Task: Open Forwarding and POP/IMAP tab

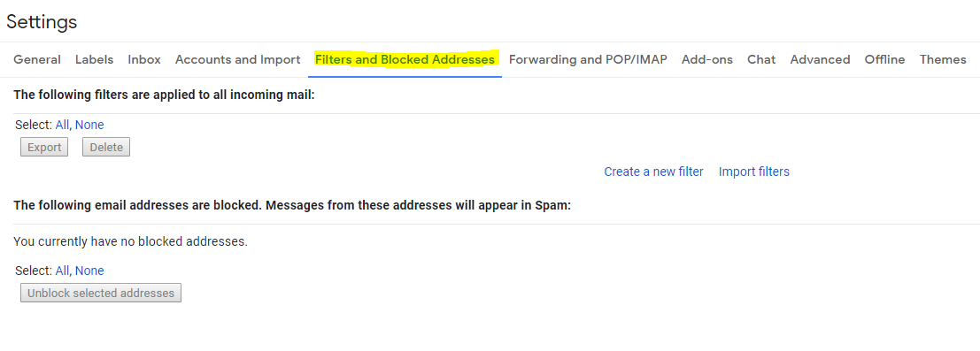Action: [x=588, y=59]
